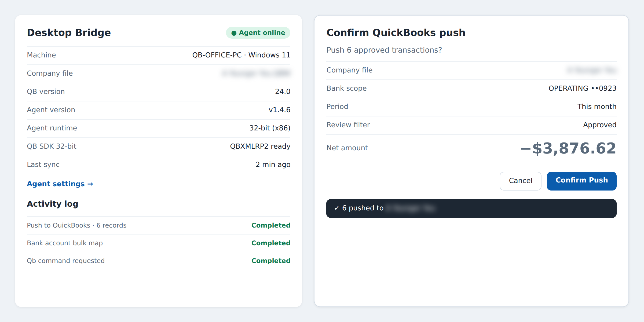Select the 'Approved' review filter value

(x=600, y=125)
